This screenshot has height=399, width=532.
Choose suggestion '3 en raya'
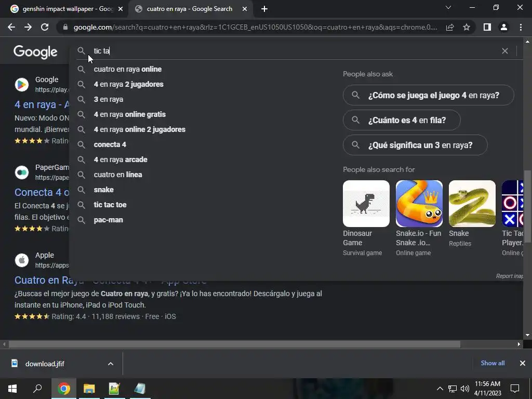pos(108,99)
